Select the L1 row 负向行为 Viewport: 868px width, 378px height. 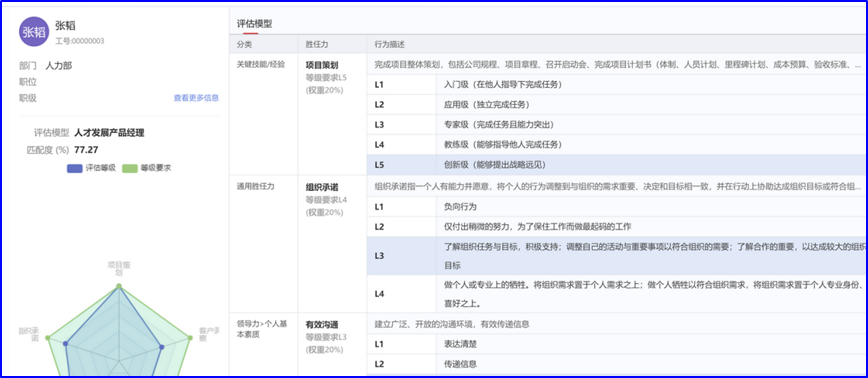[617, 206]
